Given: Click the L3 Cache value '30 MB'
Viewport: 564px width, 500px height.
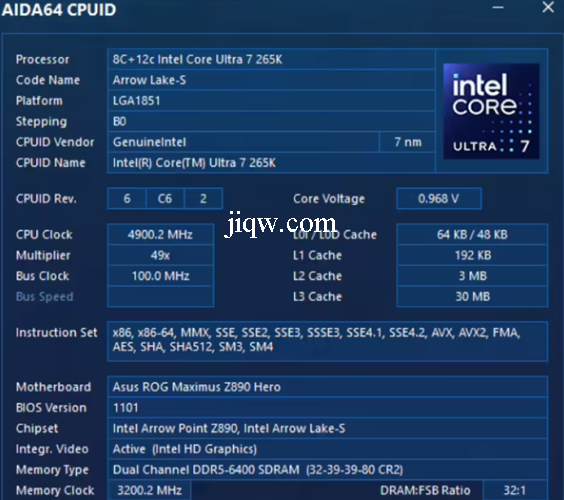Looking at the screenshot, I should [472, 297].
